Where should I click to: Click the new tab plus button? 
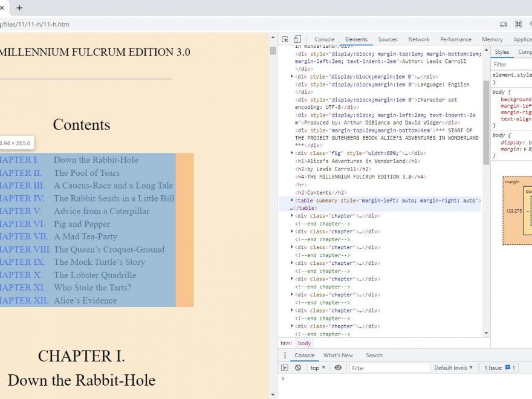19,8
